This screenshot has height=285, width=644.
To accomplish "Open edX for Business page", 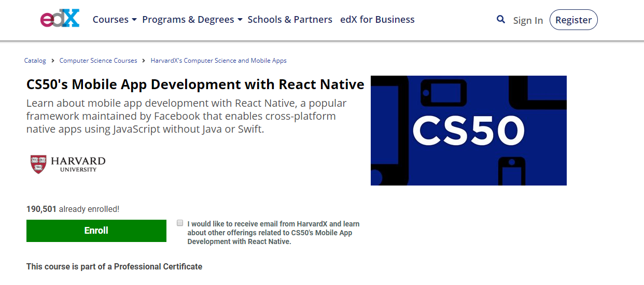I will click(x=377, y=20).
